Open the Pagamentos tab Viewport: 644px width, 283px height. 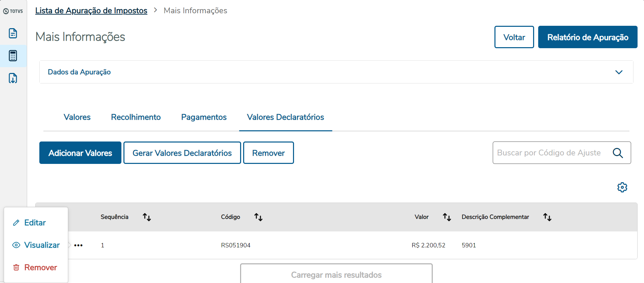coord(204,117)
